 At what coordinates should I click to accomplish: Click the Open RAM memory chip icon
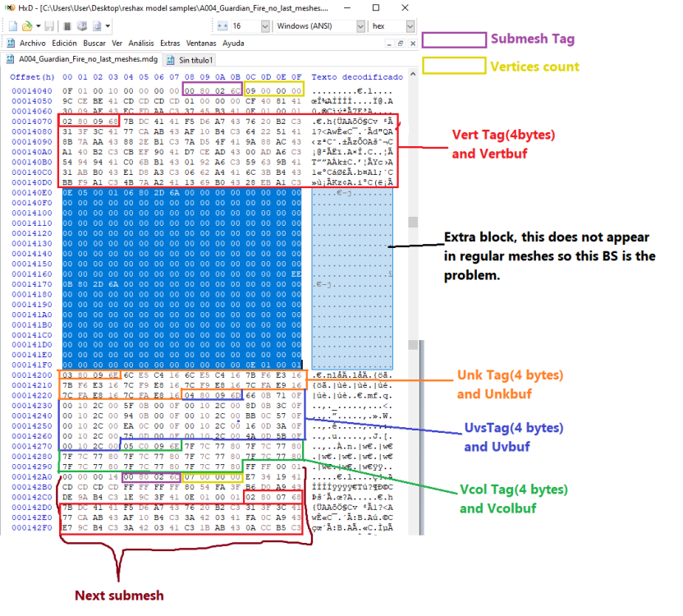point(67,26)
